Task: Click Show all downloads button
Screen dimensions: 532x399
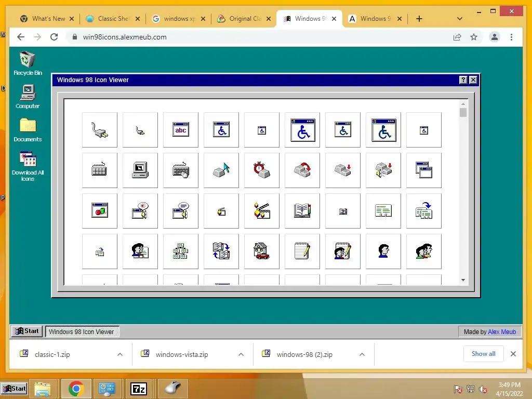Action: coord(484,354)
